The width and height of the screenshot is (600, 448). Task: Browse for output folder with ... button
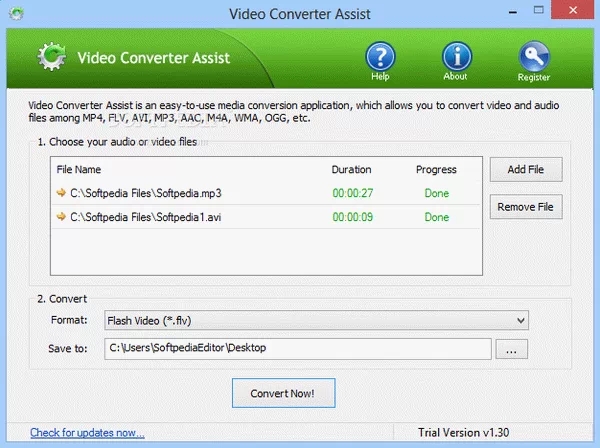pos(512,349)
